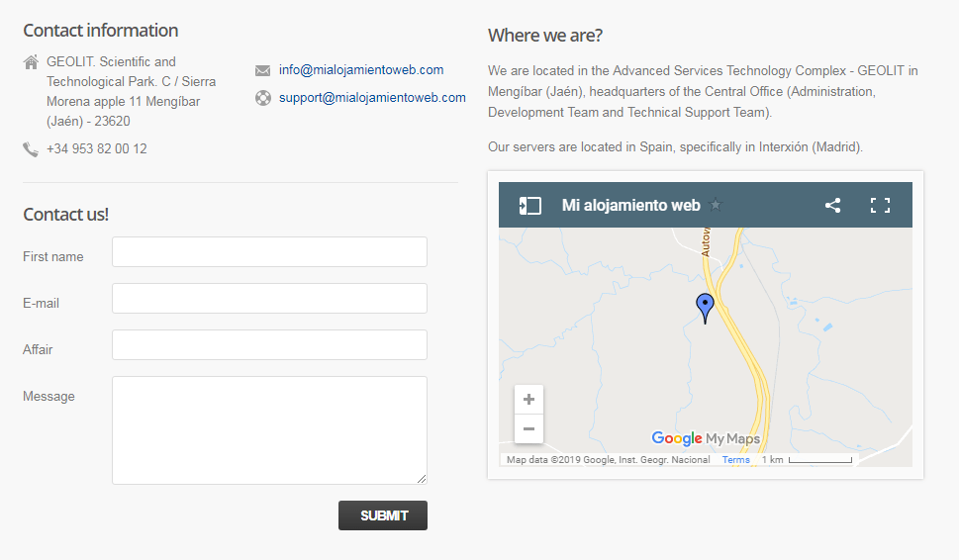The width and height of the screenshot is (959, 560).
Task: Zoom out on the map
Action: click(x=529, y=428)
